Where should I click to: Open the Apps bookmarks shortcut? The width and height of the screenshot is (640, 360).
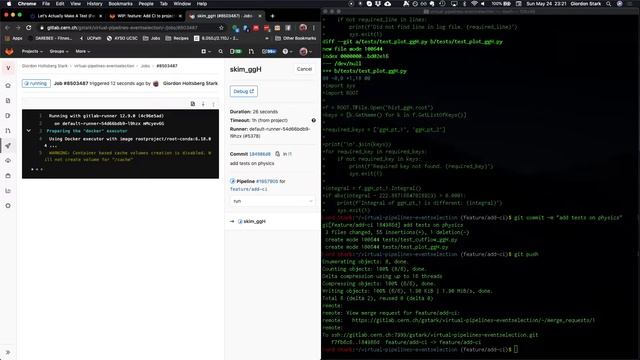coord(13,38)
